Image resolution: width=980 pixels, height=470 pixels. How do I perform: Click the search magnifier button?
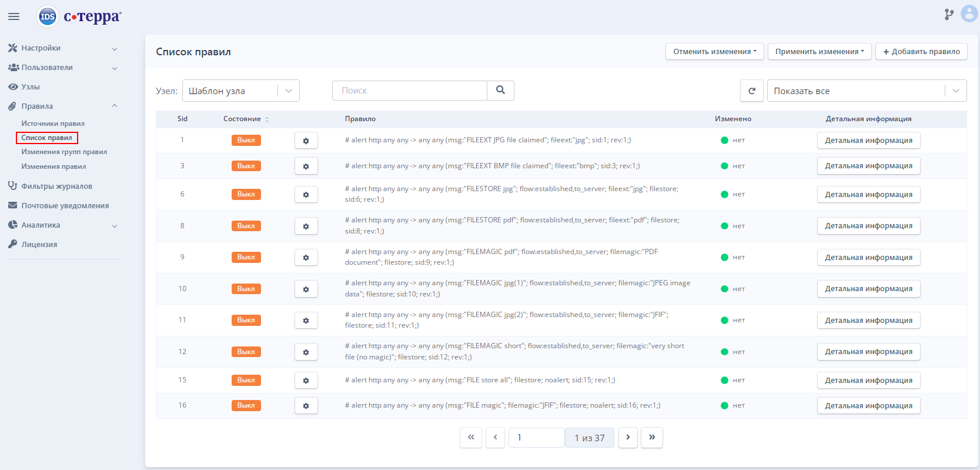(500, 91)
